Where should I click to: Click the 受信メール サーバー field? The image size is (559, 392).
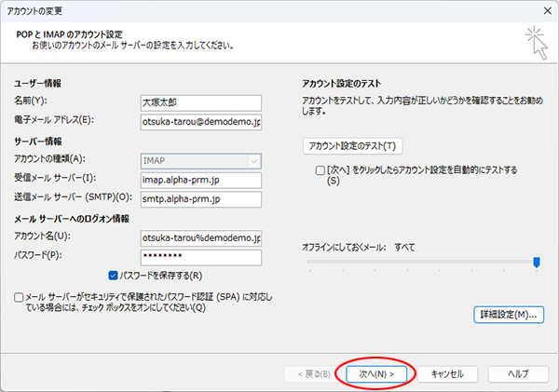[x=199, y=179]
